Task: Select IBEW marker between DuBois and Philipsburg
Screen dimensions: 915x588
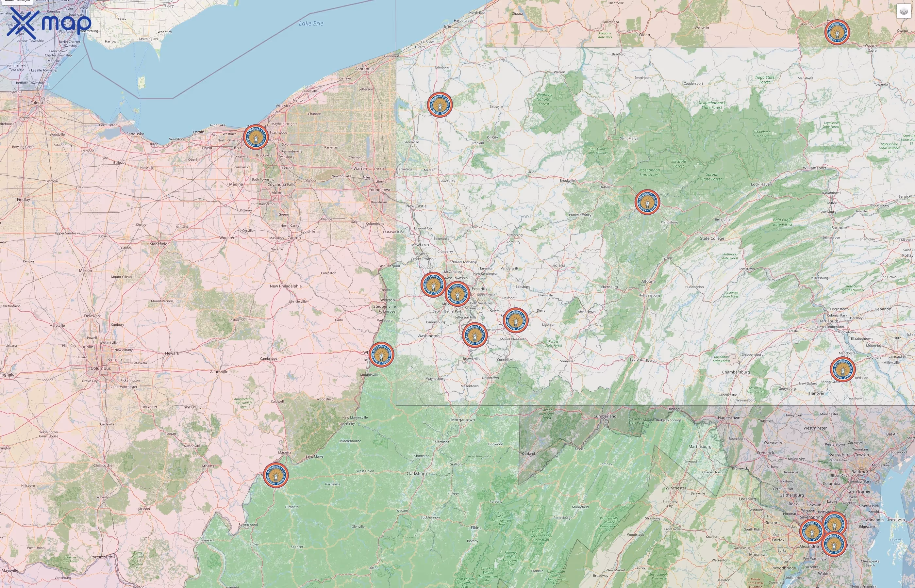Action: pos(647,202)
